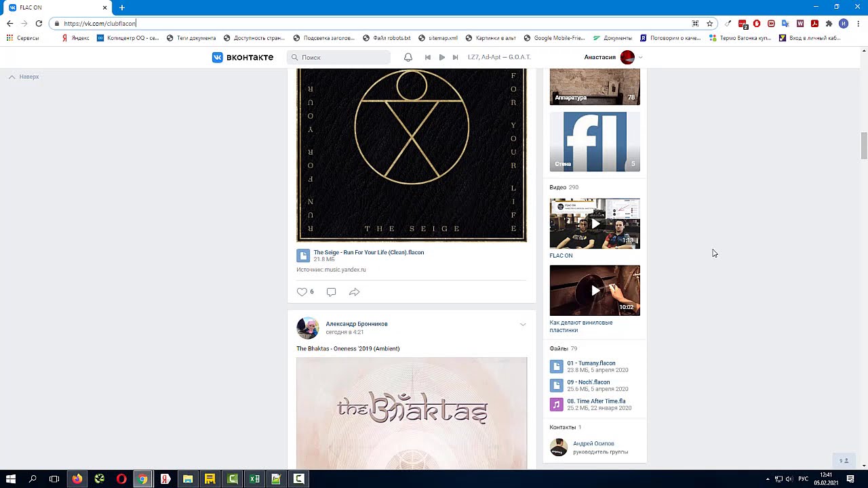Viewport: 868px width, 488px height.
Task: Open a new Chrome tab
Action: tap(122, 7)
